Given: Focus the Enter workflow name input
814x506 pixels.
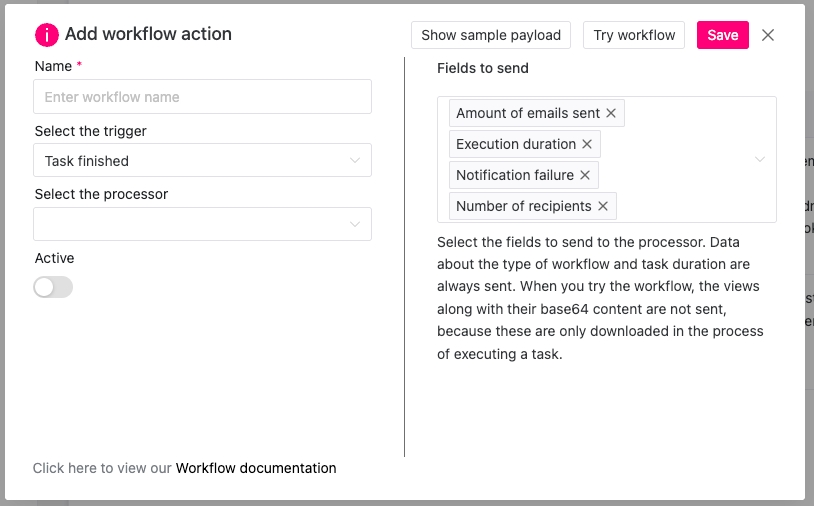Looking at the screenshot, I should point(202,97).
